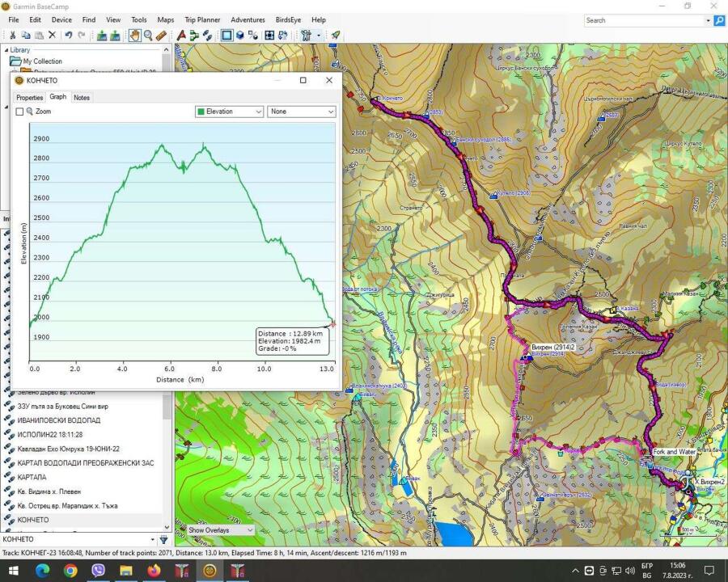Open the Elevation graph type dropdown
728x582 pixels.
(230, 112)
